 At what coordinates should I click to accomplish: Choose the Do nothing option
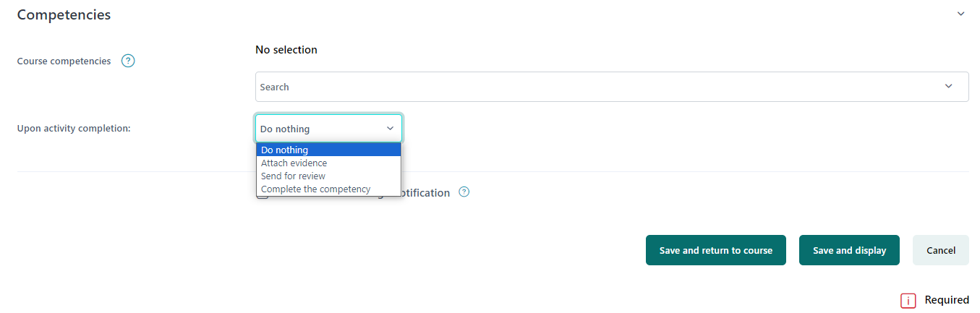[328, 150]
